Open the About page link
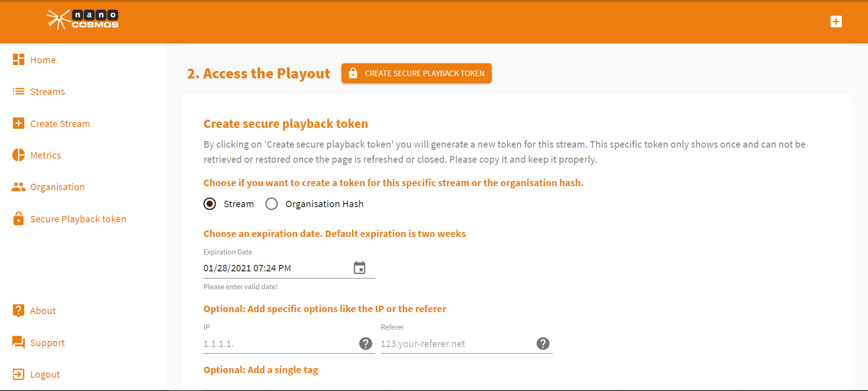Viewport: 868px width, 391px height. (x=43, y=311)
